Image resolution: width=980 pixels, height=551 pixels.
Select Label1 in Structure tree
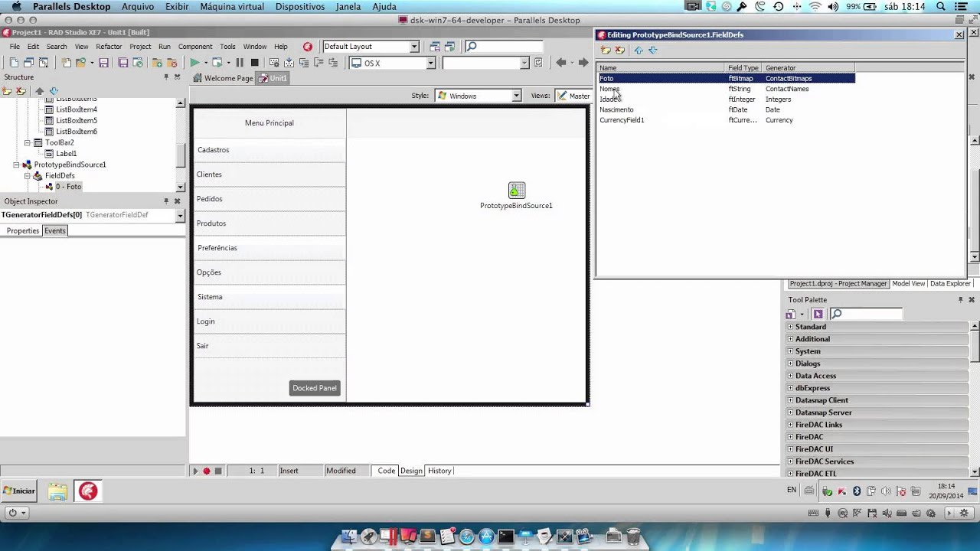tap(67, 154)
